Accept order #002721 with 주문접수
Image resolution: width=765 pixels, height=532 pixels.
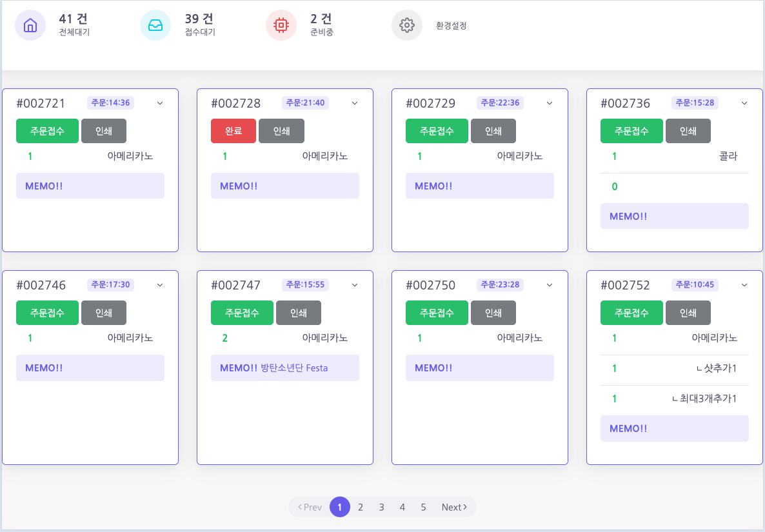pyautogui.click(x=47, y=131)
